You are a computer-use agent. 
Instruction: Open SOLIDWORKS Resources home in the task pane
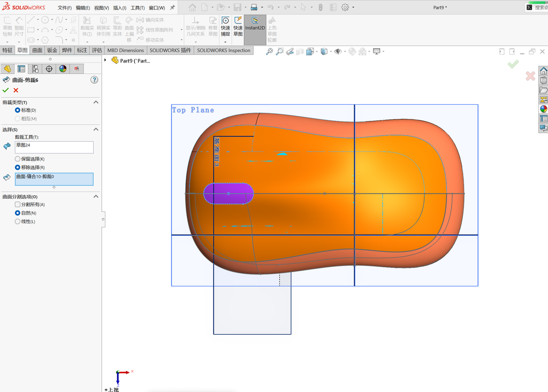[x=544, y=71]
